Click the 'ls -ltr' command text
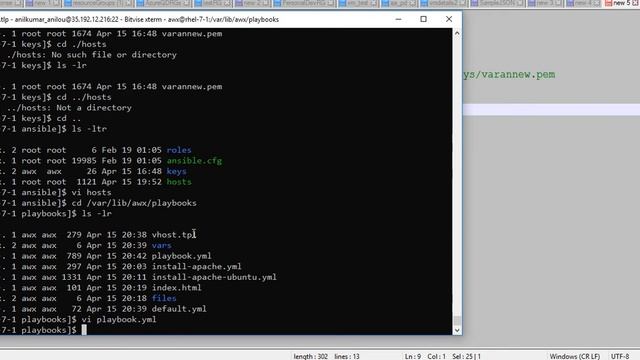 tap(89, 129)
